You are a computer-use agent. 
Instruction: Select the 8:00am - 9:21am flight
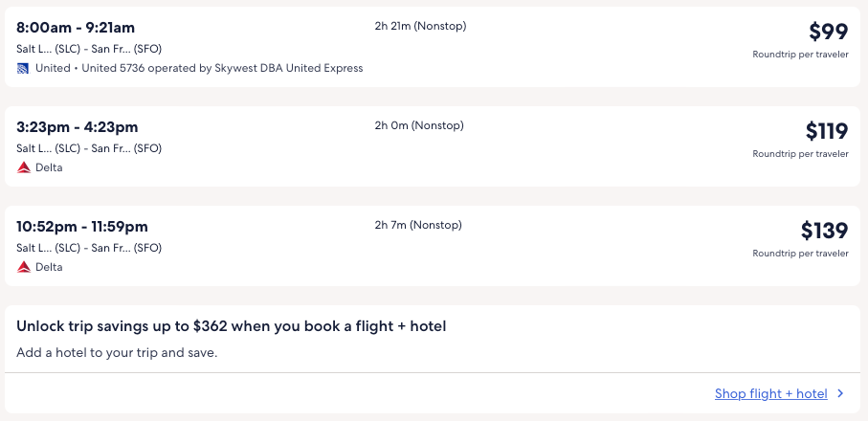75,28
